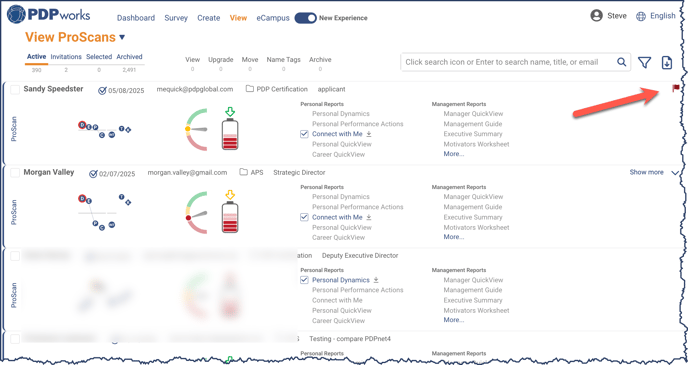Tick the Morgan Valley row checkbox
Viewport: 688px width, 365px height.
pos(15,173)
